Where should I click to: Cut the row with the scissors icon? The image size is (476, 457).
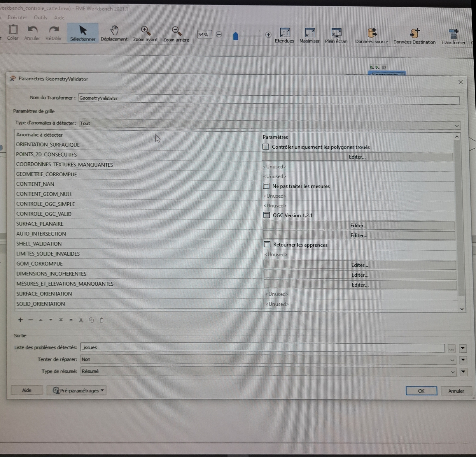[x=81, y=320]
